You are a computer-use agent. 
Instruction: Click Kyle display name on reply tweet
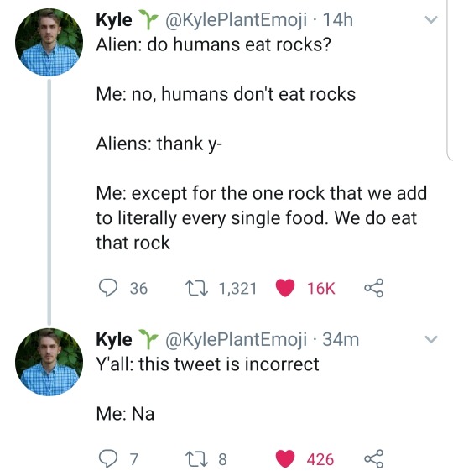point(114,339)
